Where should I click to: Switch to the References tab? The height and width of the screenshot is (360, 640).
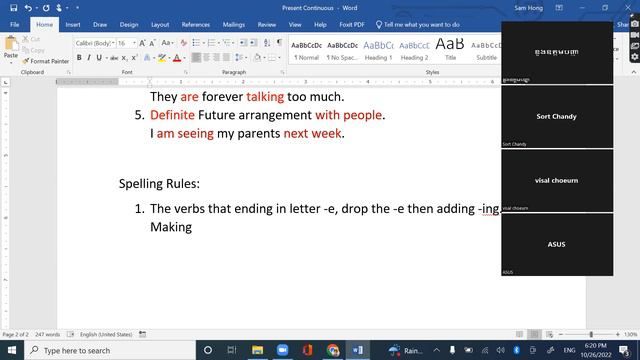(196, 24)
